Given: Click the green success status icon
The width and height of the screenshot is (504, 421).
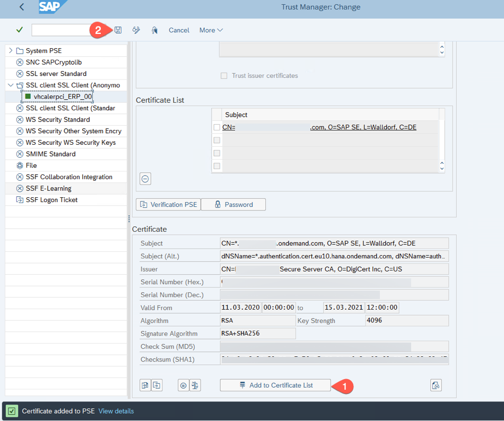Looking at the screenshot, I should [x=12, y=411].
